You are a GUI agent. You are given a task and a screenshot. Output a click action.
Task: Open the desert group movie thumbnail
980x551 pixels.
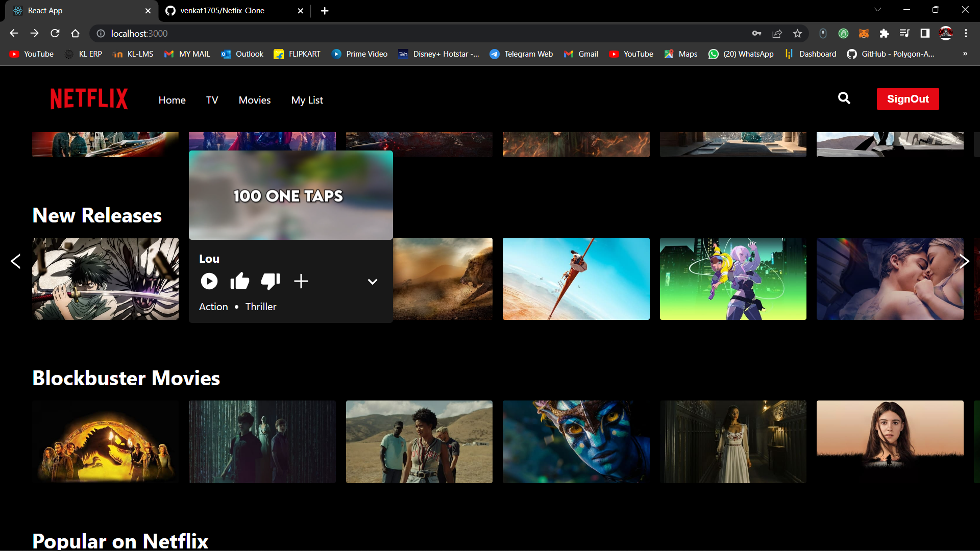[x=419, y=442]
